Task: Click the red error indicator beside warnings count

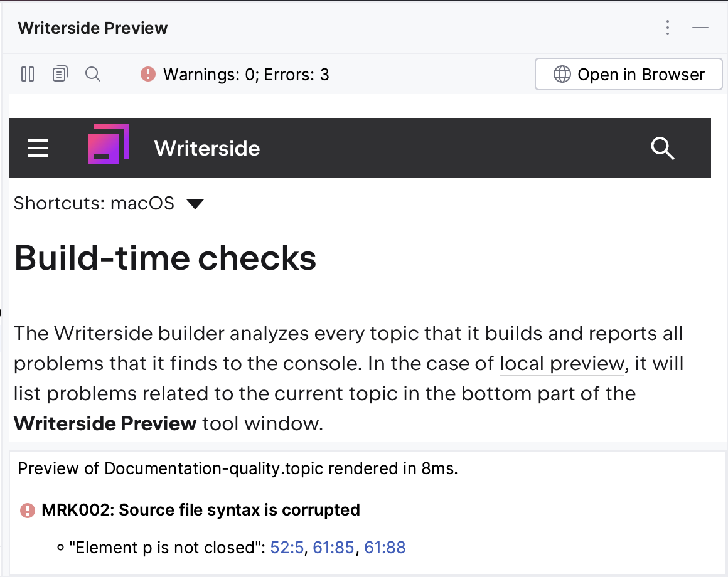Action: click(147, 74)
